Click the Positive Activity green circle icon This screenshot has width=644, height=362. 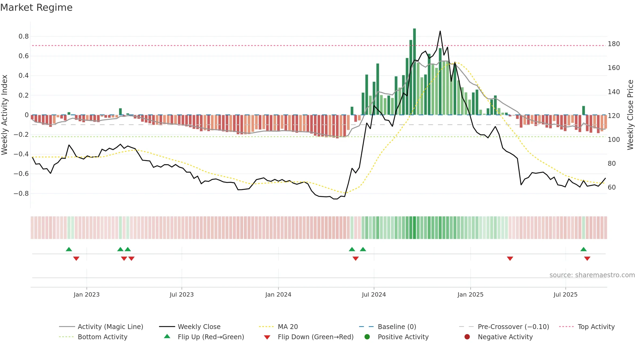(367, 337)
